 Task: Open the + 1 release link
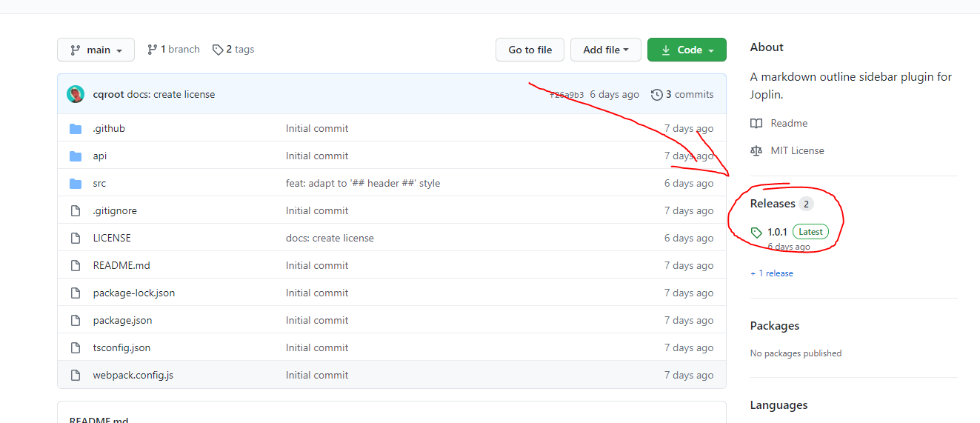tap(772, 273)
